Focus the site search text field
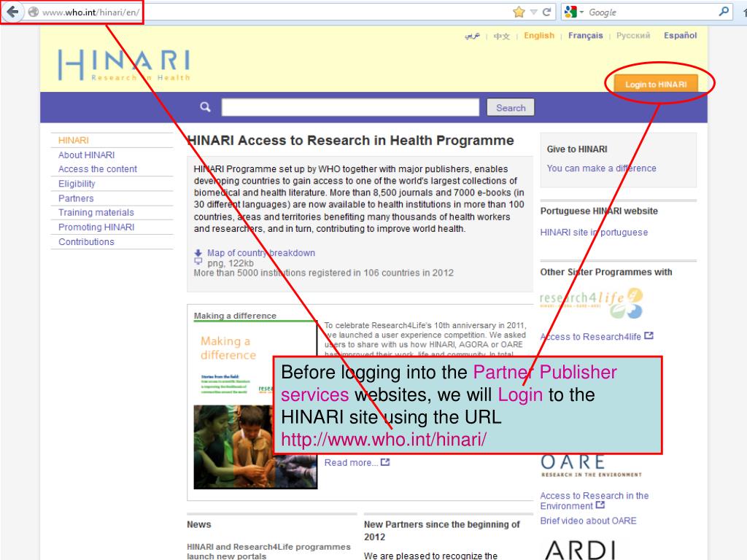The height and width of the screenshot is (560, 747). (x=350, y=107)
